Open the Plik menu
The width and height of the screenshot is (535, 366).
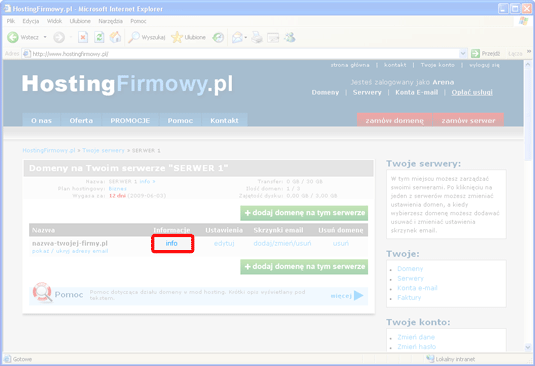11,21
